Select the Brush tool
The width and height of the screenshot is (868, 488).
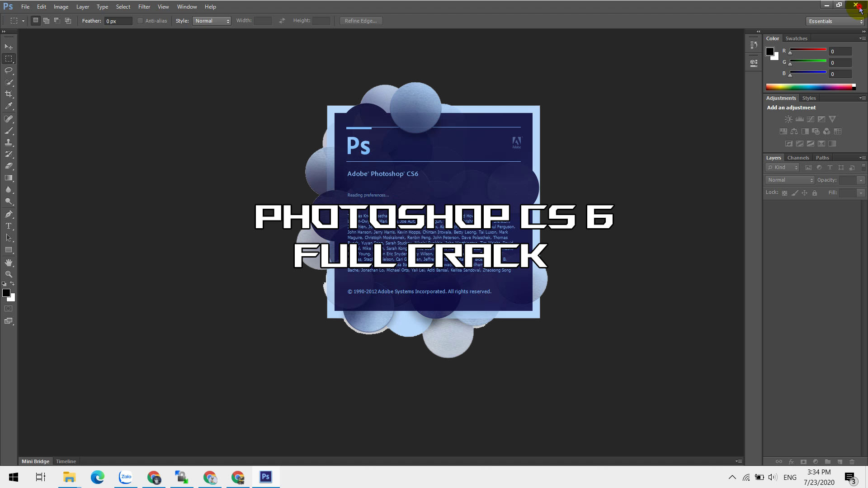pos(9,130)
